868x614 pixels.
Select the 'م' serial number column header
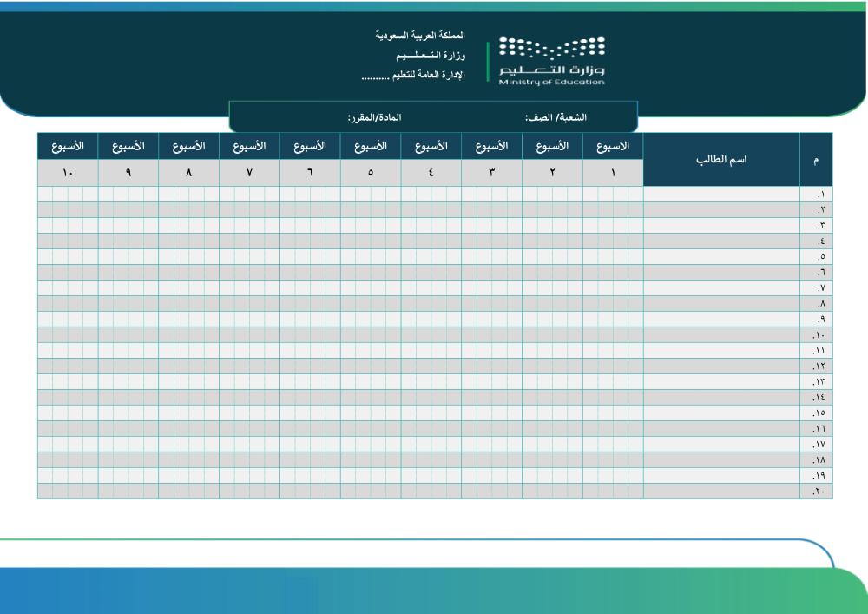click(815, 160)
